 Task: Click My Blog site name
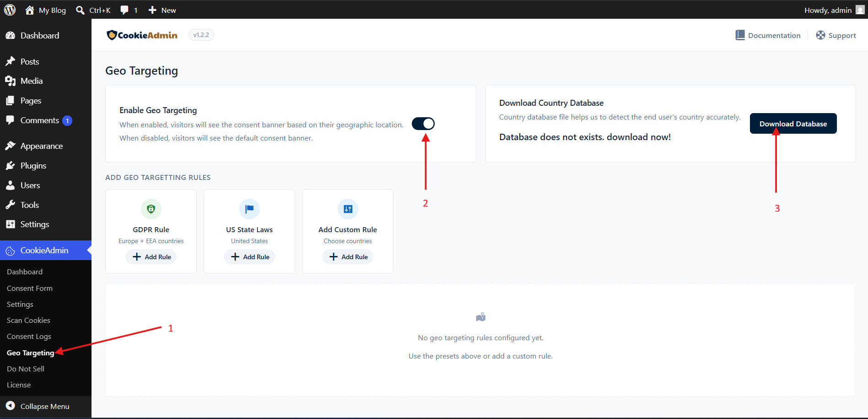[52, 10]
